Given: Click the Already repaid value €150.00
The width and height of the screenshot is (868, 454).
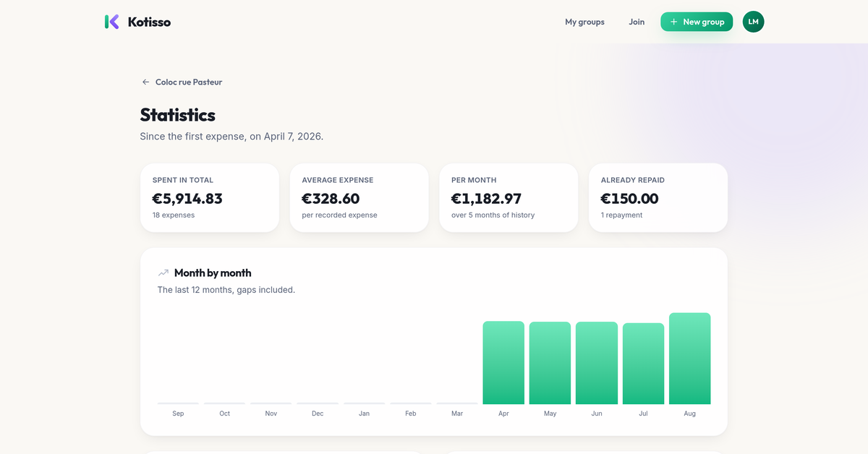Looking at the screenshot, I should [629, 198].
